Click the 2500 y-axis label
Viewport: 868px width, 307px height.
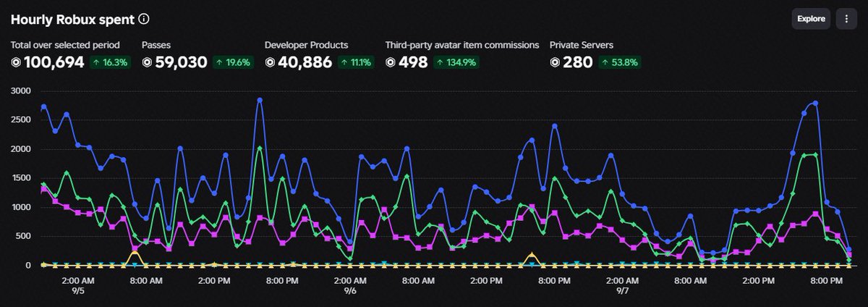coord(20,119)
